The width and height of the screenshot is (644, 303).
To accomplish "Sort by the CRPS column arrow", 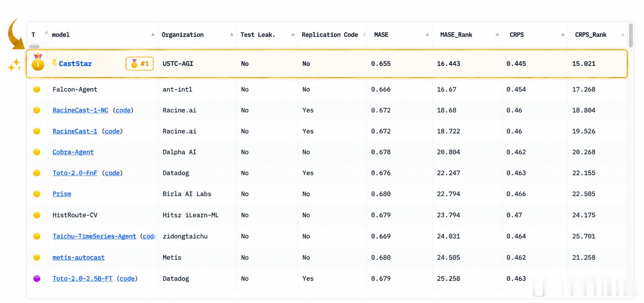I will 563,34.
